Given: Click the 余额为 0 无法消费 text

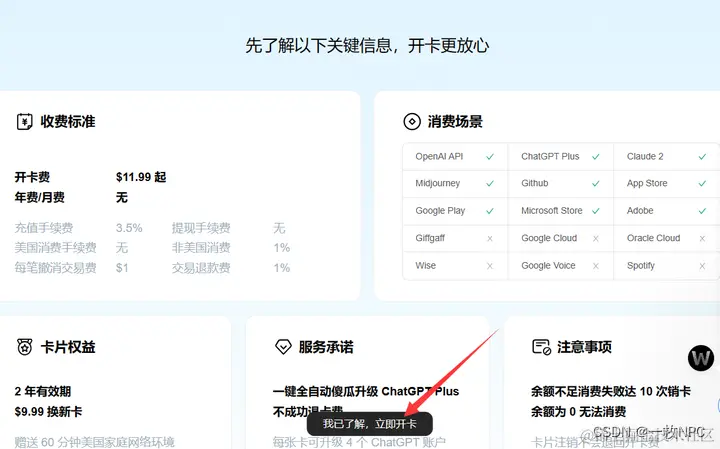Looking at the screenshot, I should 579,412.
